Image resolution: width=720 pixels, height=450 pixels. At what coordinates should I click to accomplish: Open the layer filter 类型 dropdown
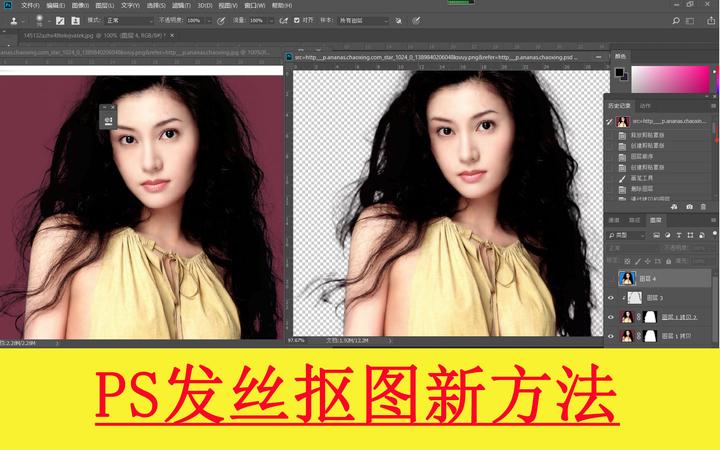(x=627, y=235)
